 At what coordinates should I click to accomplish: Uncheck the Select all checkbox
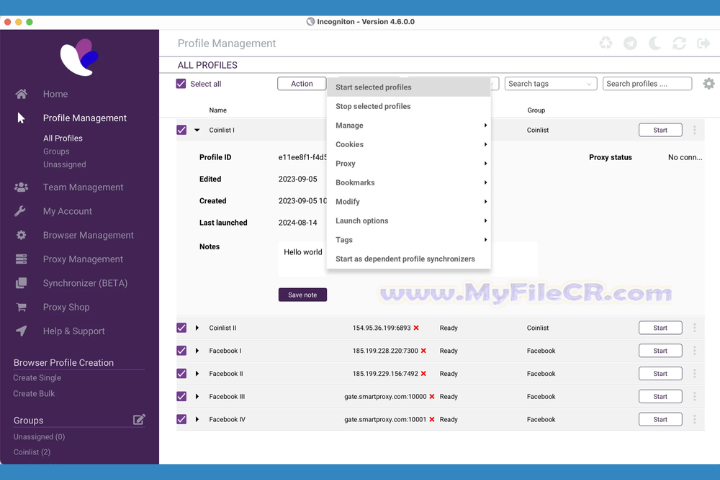pos(181,84)
